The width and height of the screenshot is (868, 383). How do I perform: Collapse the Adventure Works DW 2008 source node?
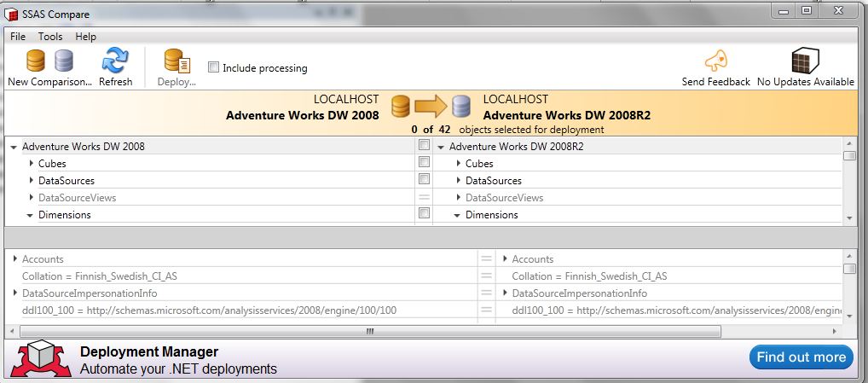coord(14,148)
